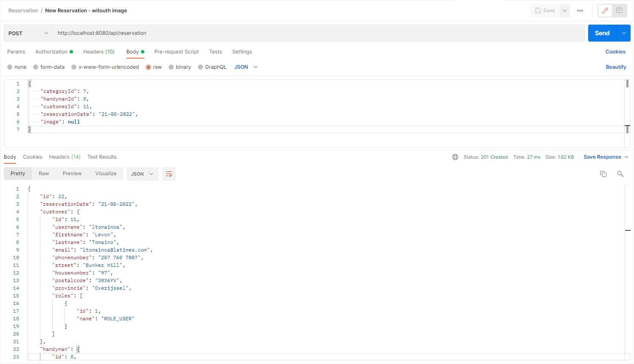This screenshot has height=364, width=634.
Task: Open the more actions ellipsis menu
Action: pos(580,10)
